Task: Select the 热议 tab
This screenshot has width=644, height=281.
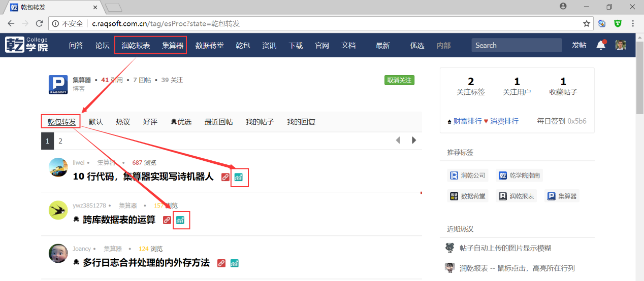Action: pyautogui.click(x=123, y=122)
